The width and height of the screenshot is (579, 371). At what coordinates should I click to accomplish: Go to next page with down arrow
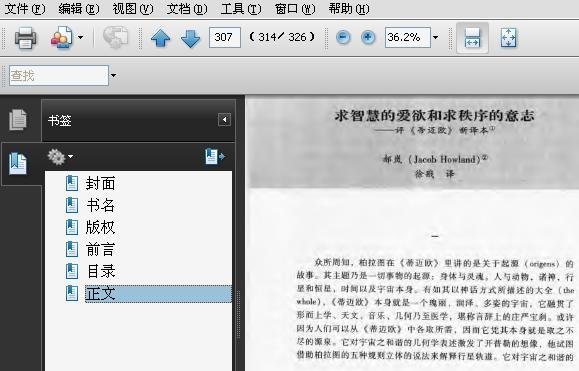[191, 38]
